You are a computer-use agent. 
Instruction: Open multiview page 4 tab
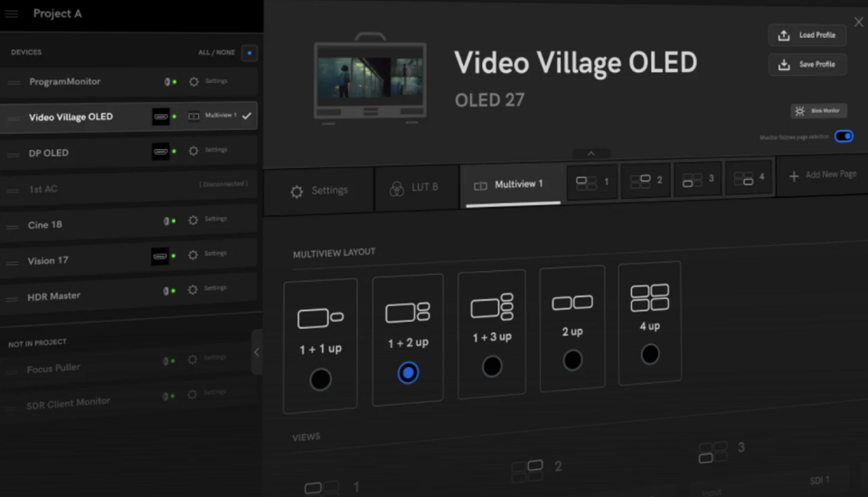pos(750,178)
